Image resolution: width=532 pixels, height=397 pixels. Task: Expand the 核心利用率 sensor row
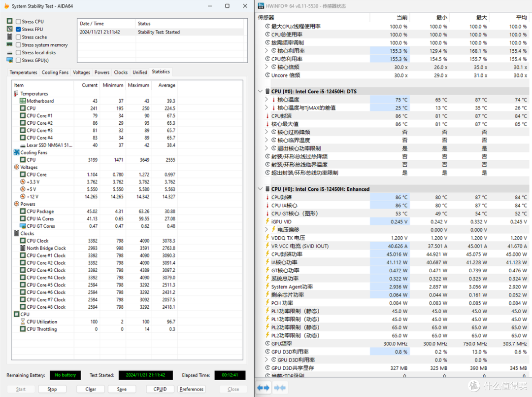coord(266,51)
